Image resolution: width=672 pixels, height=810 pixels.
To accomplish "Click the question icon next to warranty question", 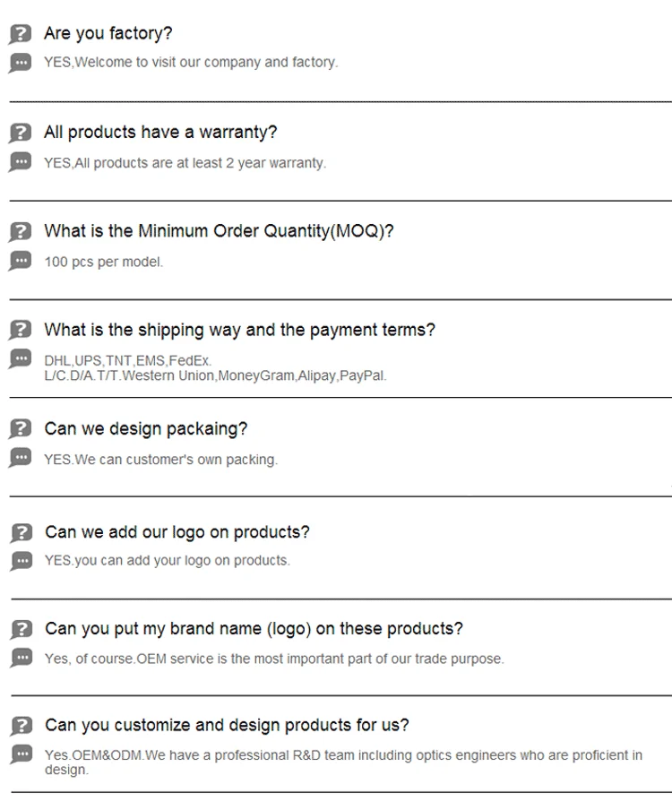I will (x=20, y=134).
